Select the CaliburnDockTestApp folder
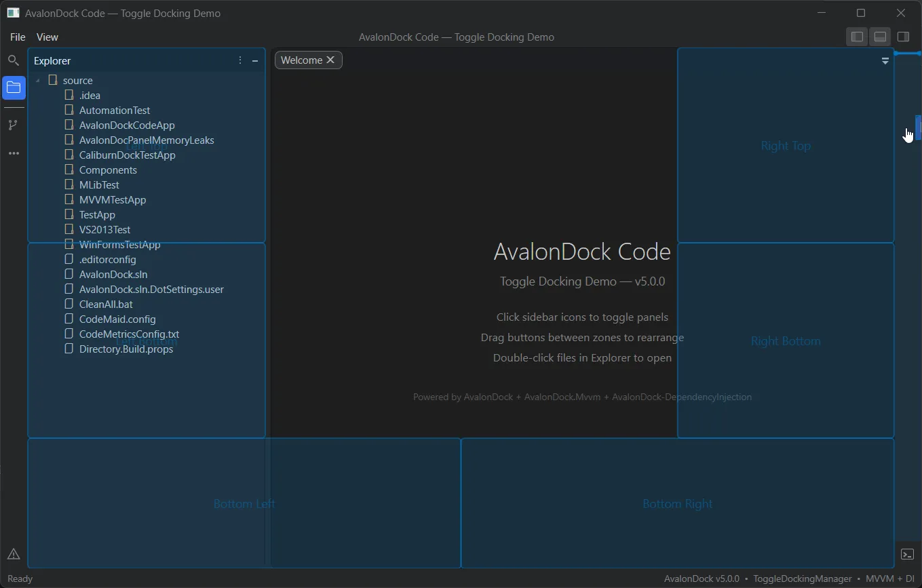This screenshot has height=588, width=922. pos(128,155)
